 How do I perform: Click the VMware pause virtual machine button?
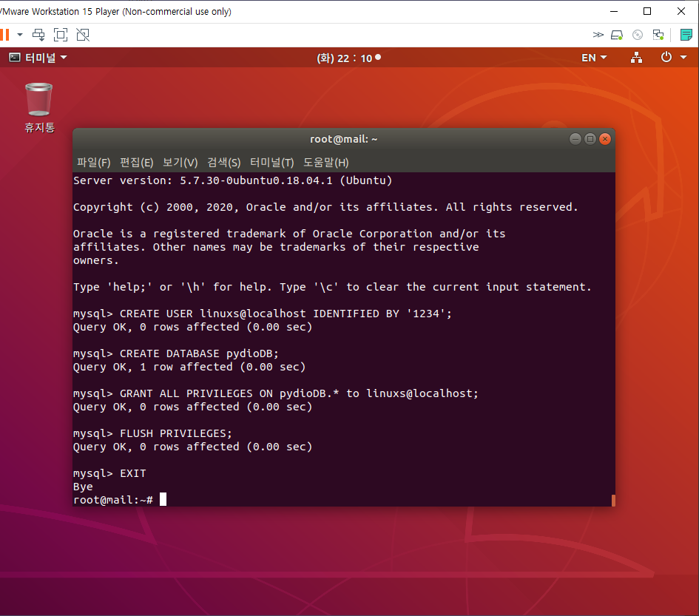click(4, 35)
